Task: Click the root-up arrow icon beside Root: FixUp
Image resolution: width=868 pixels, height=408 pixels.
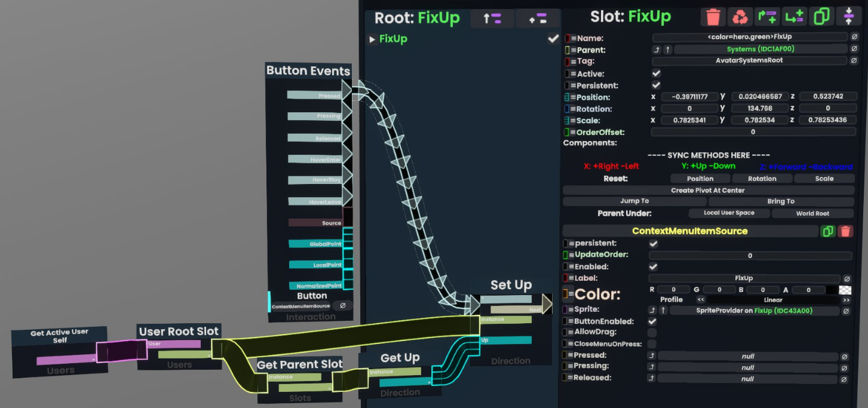Action: tap(492, 19)
